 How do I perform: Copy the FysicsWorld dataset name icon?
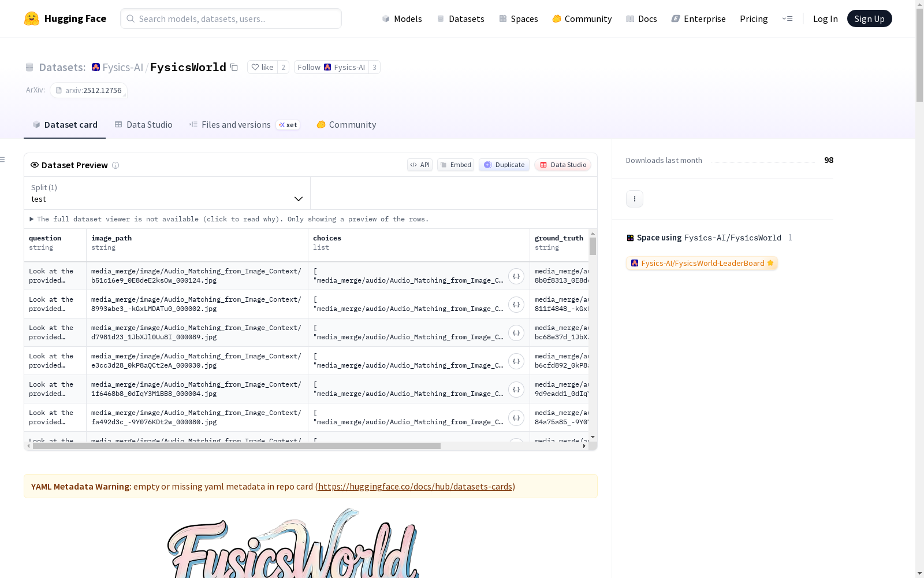click(x=234, y=67)
